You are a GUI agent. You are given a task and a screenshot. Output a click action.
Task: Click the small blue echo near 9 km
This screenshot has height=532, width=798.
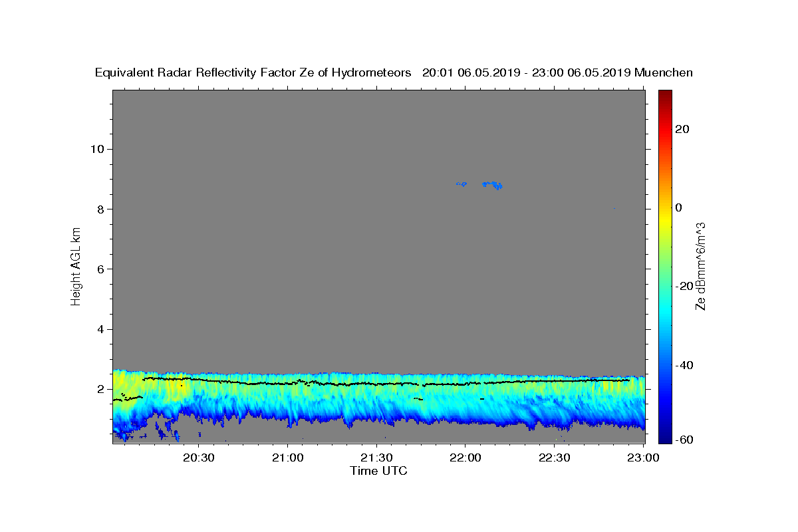[492, 184]
